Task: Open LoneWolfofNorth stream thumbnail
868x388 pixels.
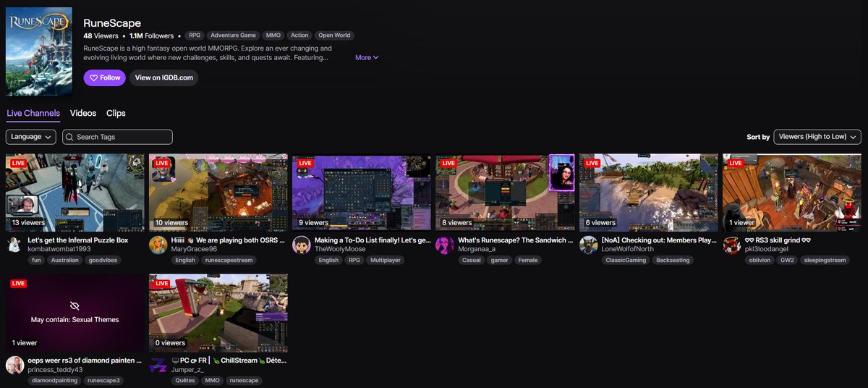Action: pyautogui.click(x=649, y=192)
